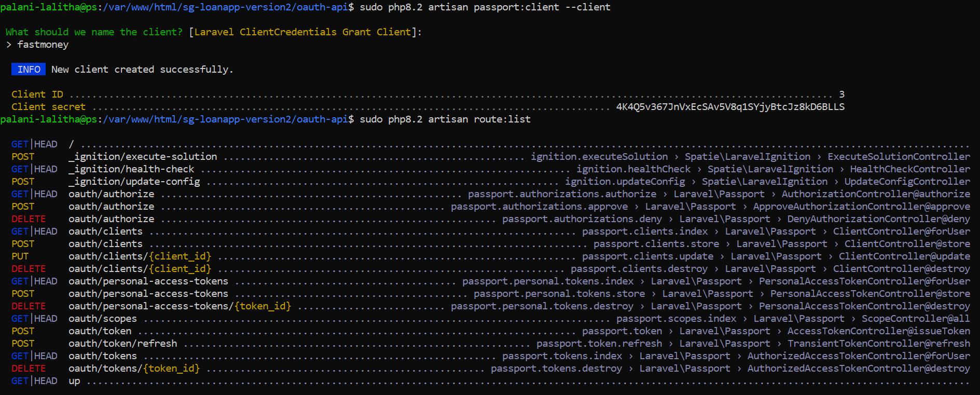Screen dimensions: 980x395
Task: Click New client created successfully message
Action: coord(142,70)
